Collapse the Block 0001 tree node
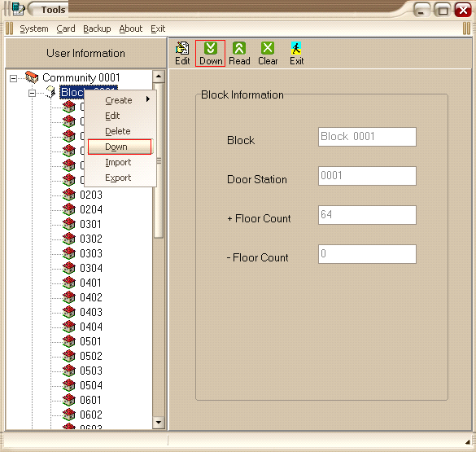Image resolution: width=476 pixels, height=452 pixels. 32,93
